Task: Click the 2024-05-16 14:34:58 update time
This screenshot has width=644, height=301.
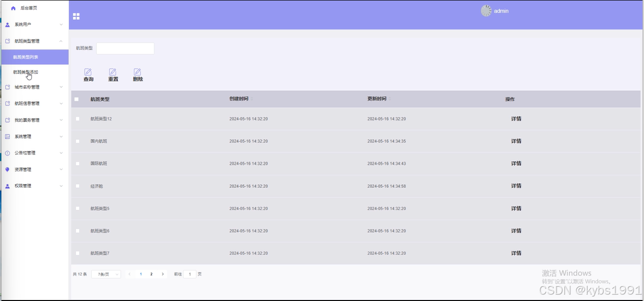Action: [x=387, y=186]
